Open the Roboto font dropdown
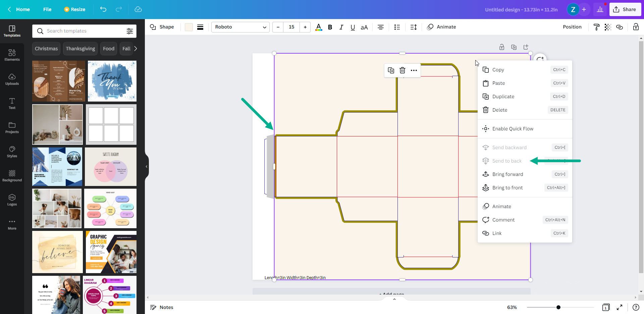Viewport: 644px width, 314px height. pyautogui.click(x=240, y=27)
